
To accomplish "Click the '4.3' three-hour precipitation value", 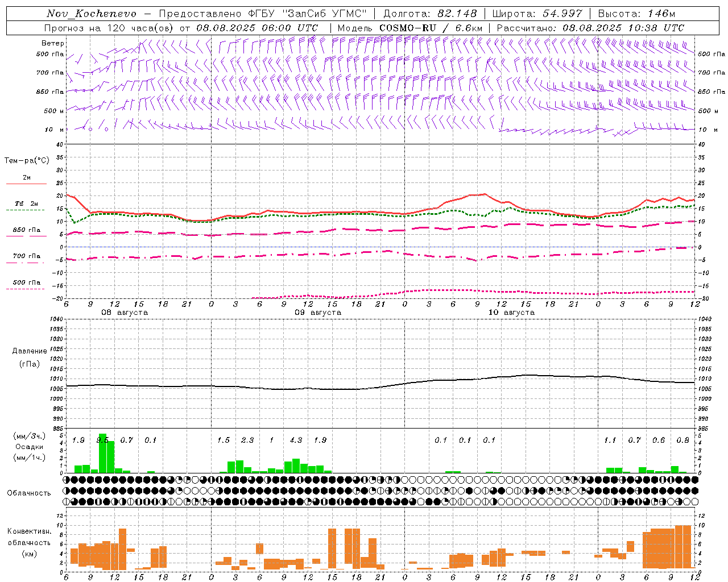I will (x=296, y=440).
